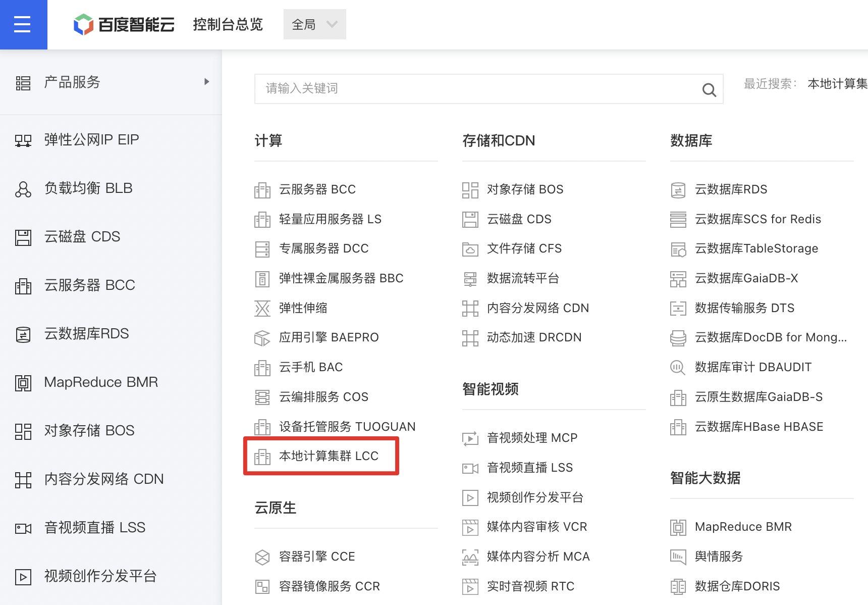Image resolution: width=868 pixels, height=605 pixels.
Task: Click the 数据库审计 DBAUDIT icon
Action: (678, 368)
